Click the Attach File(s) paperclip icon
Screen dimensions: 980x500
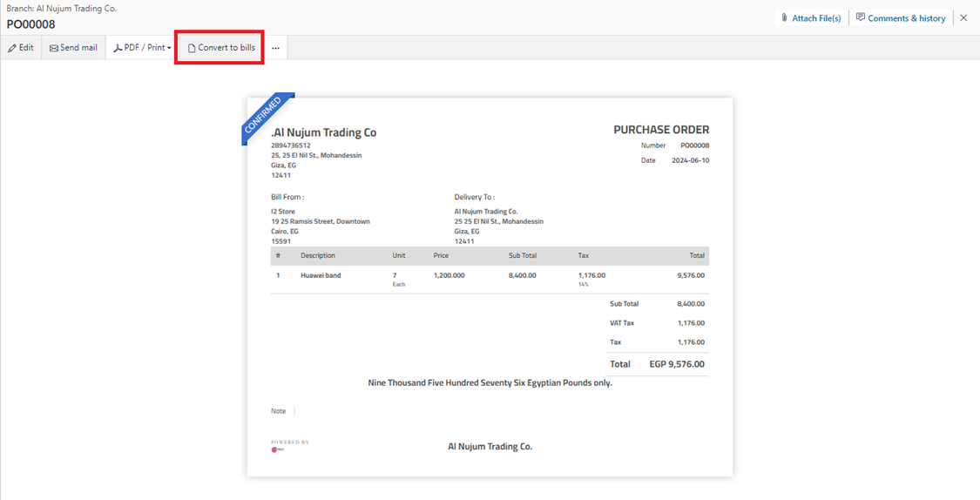784,17
